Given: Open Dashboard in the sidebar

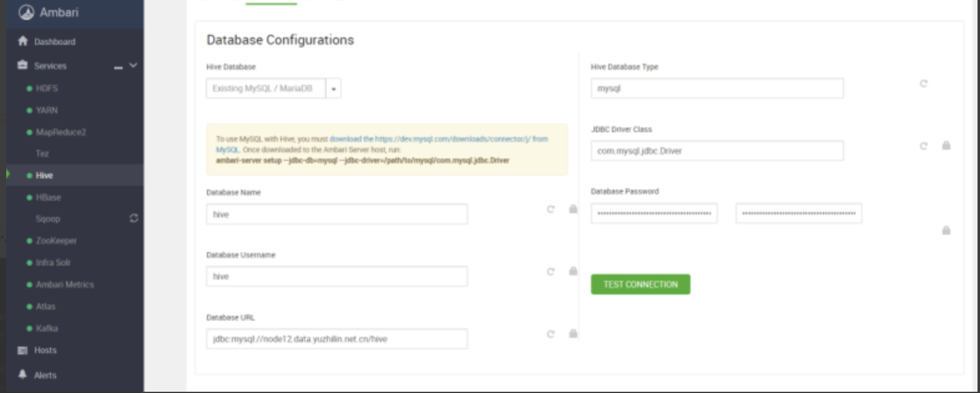Looking at the screenshot, I should (54, 42).
